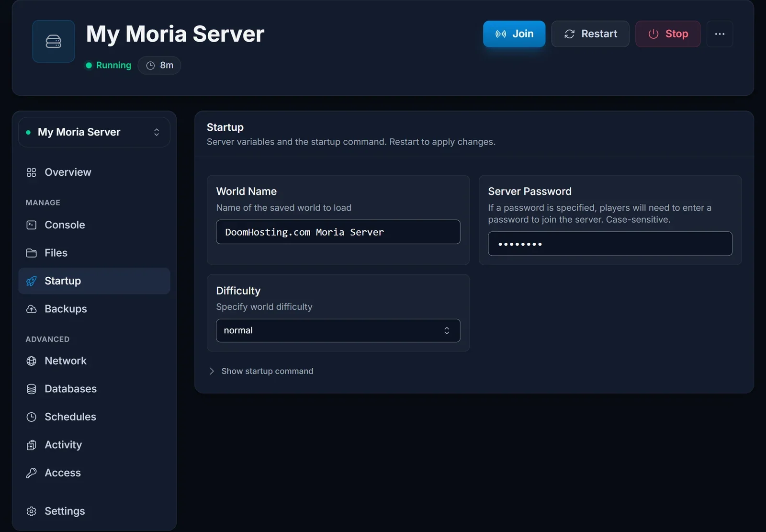Viewport: 766px width, 532px height.
Task: Open the My Moria Server selector dropdown
Action: 94,132
